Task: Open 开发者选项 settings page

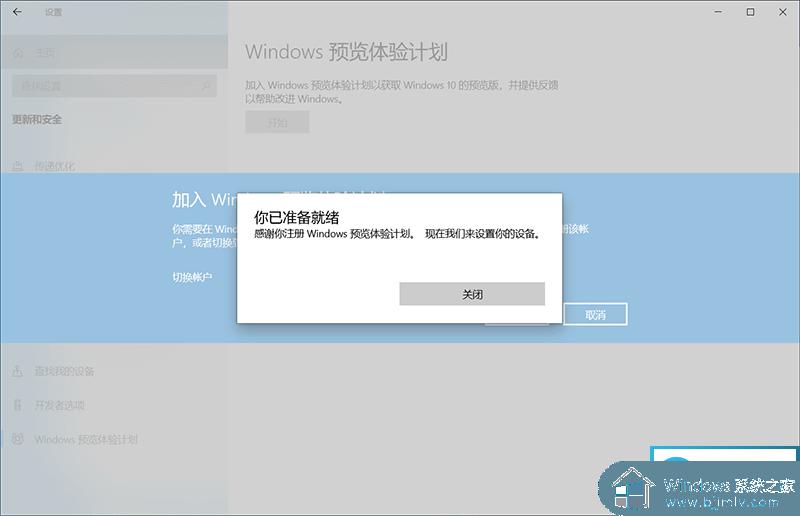Action: pyautogui.click(x=59, y=405)
